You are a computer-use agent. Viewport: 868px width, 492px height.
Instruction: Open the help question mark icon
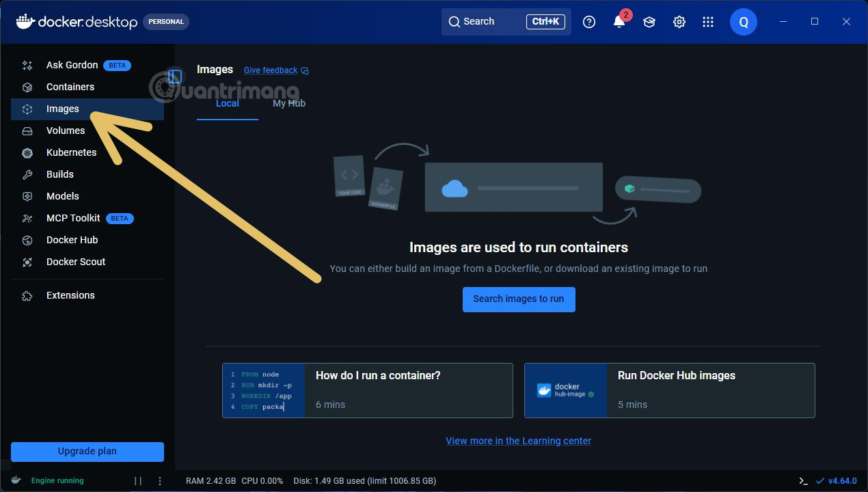click(x=589, y=22)
